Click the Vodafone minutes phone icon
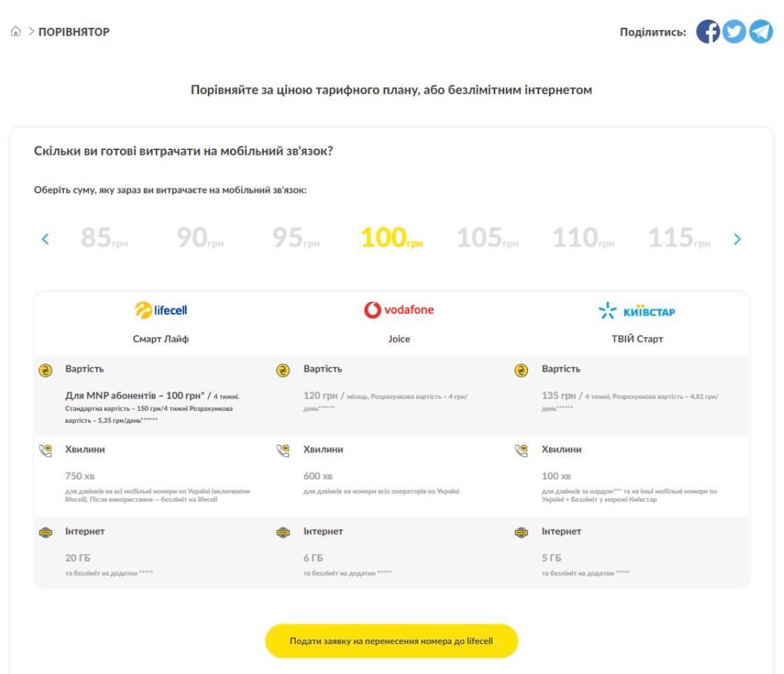This screenshot has height=674, width=784. [283, 451]
